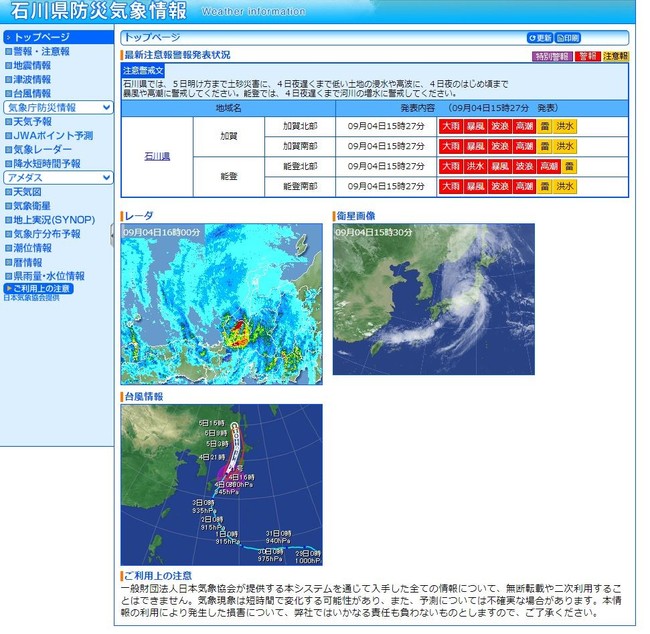Open the トップページ menu item

pos(58,37)
